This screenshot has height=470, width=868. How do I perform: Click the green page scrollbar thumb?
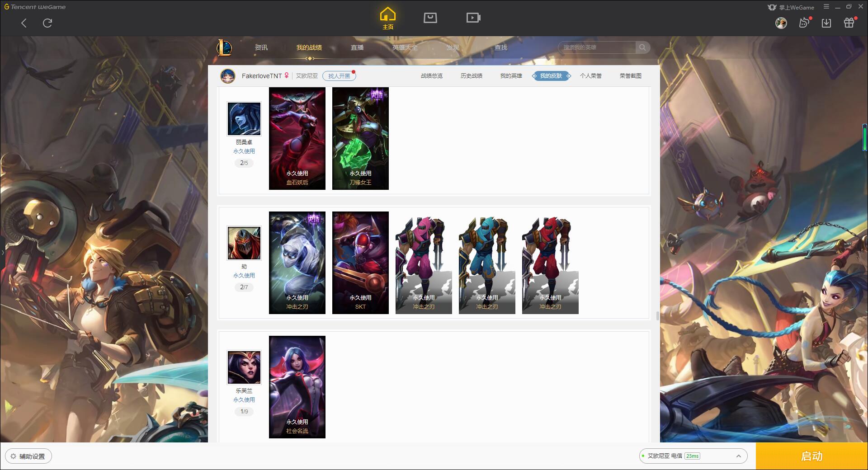(x=865, y=138)
